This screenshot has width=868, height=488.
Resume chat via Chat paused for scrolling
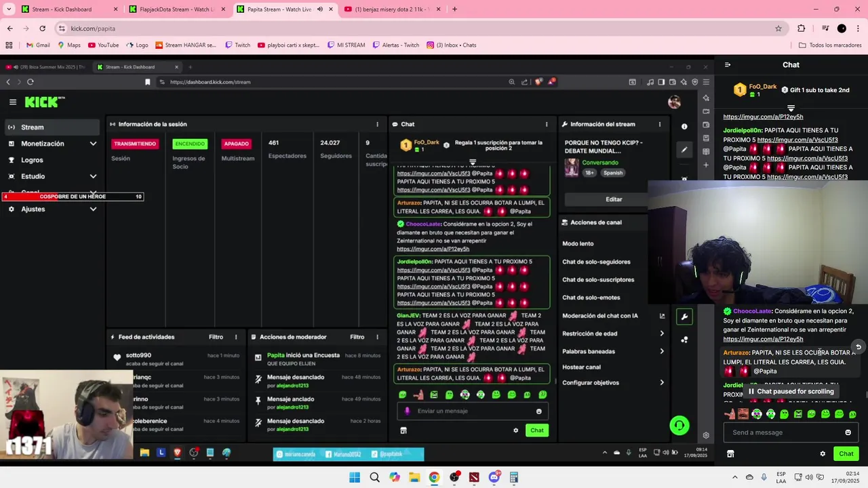(791, 391)
